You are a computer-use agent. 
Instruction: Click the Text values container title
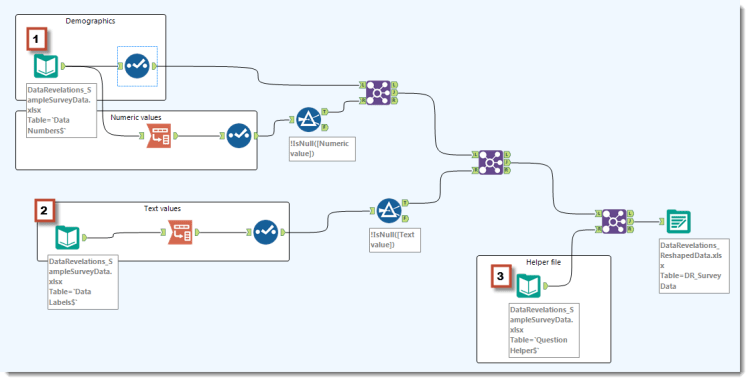[163, 208]
